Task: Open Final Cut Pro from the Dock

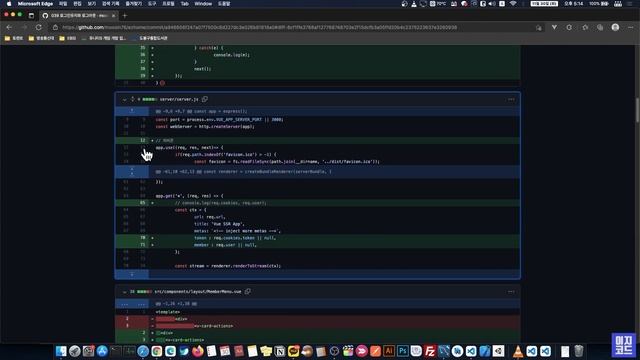Action: point(348,351)
